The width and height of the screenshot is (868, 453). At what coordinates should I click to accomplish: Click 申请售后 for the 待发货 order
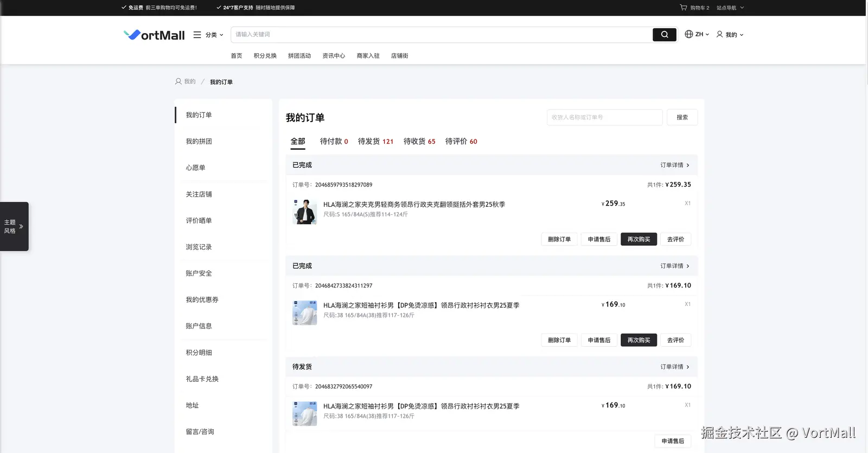click(x=673, y=441)
